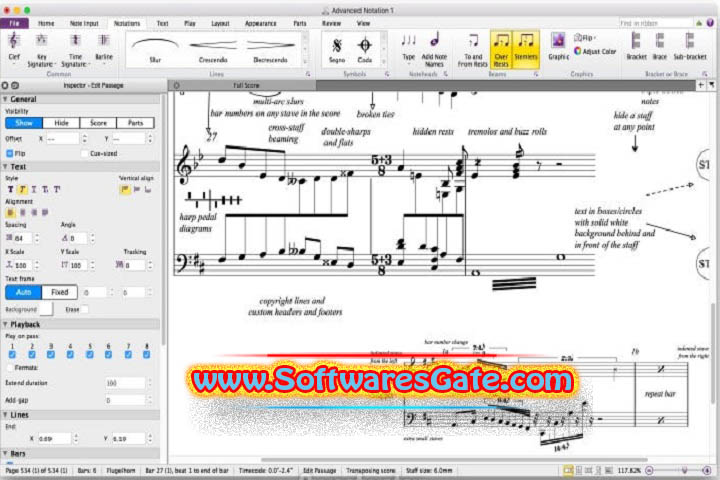Set visibility to Parts only
Screen dimensions: 720x480
pyautogui.click(x=135, y=123)
